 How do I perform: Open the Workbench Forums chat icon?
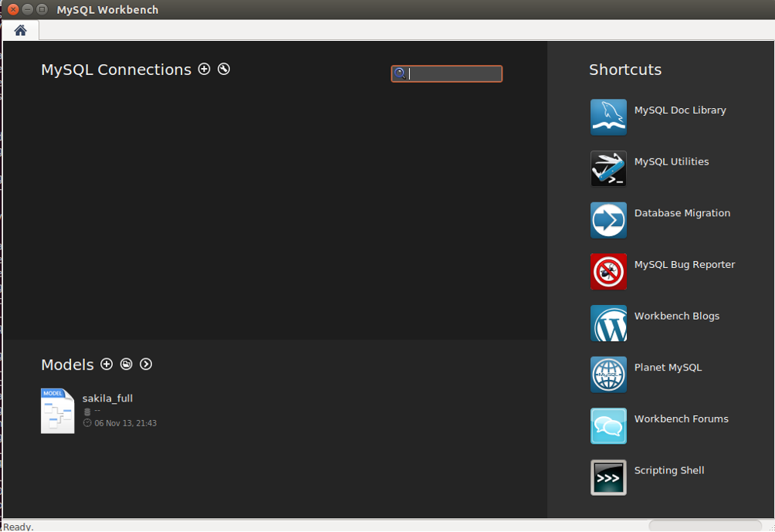(608, 425)
